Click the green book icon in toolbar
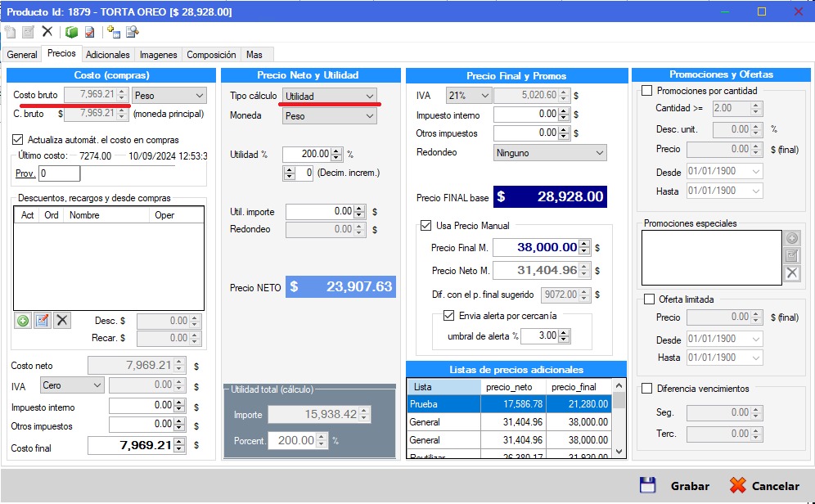The height and width of the screenshot is (504, 815). point(71,32)
